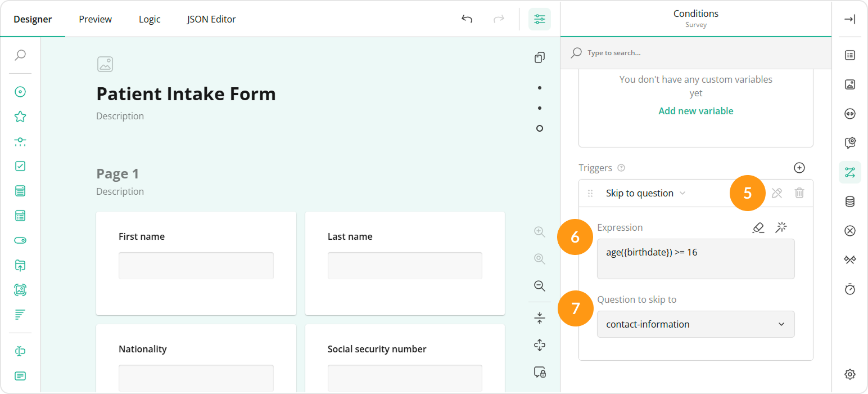The width and height of the screenshot is (868, 394).
Task: Click the magic wand to build the expression
Action: [781, 227]
